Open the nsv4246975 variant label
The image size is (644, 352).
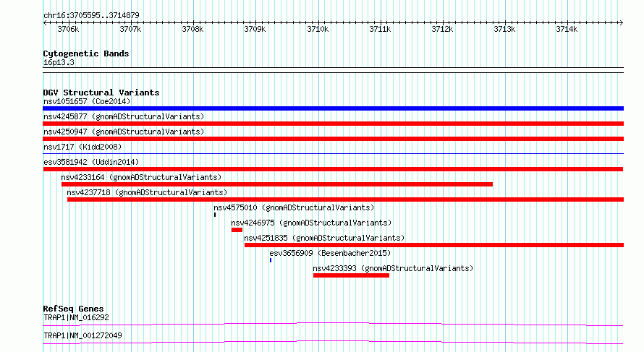(x=311, y=223)
